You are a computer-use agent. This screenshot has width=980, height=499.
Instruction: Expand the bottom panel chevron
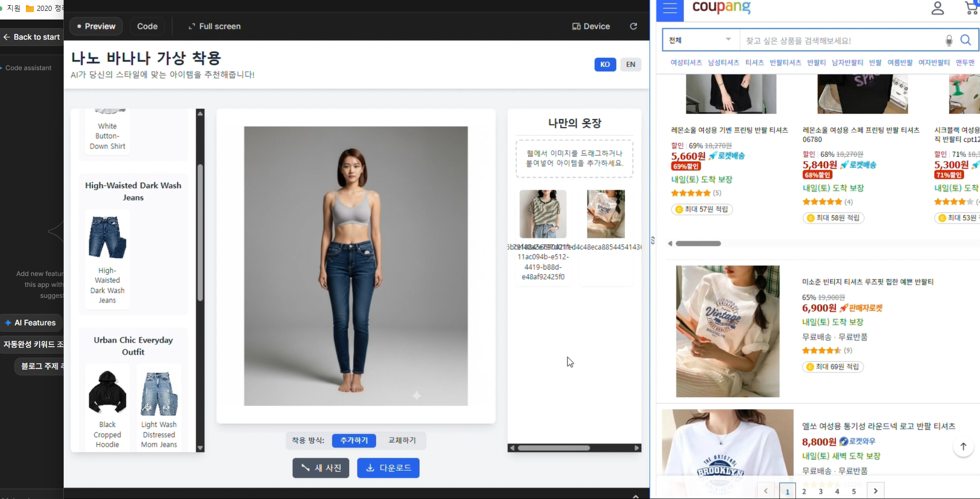tap(635, 496)
